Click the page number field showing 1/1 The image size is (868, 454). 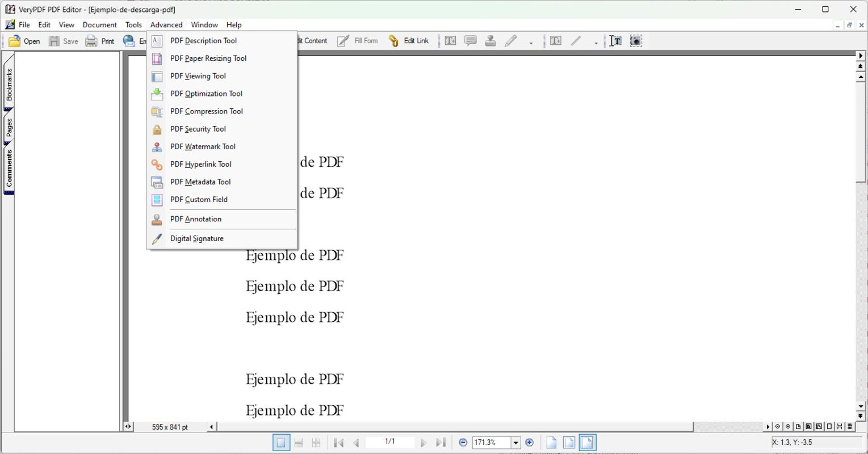[x=390, y=442]
